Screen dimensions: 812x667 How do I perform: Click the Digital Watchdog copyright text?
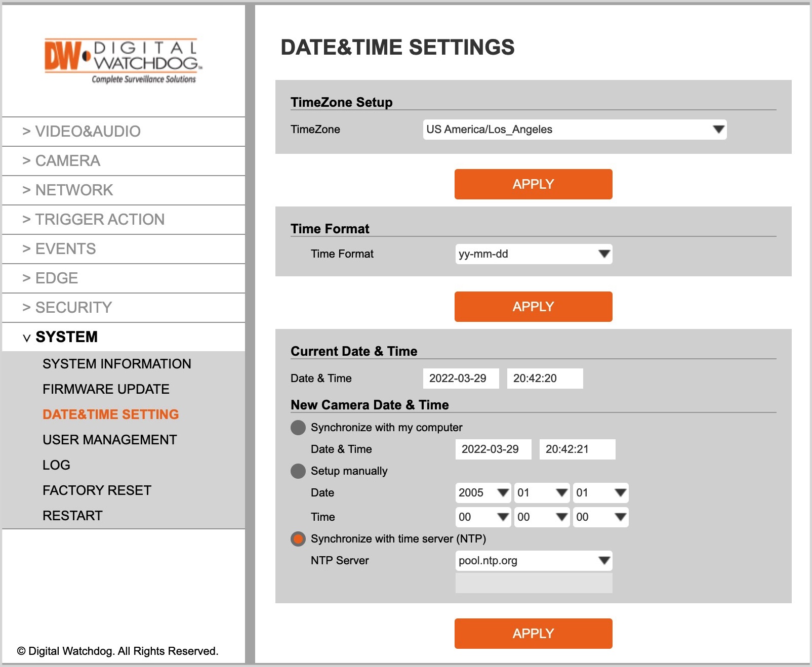point(117,651)
